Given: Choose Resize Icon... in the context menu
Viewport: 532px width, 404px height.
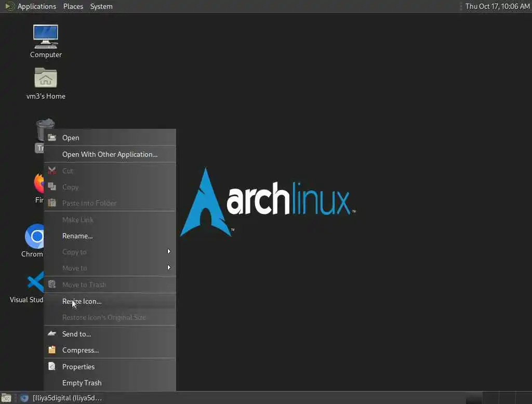Looking at the screenshot, I should 110,301.
